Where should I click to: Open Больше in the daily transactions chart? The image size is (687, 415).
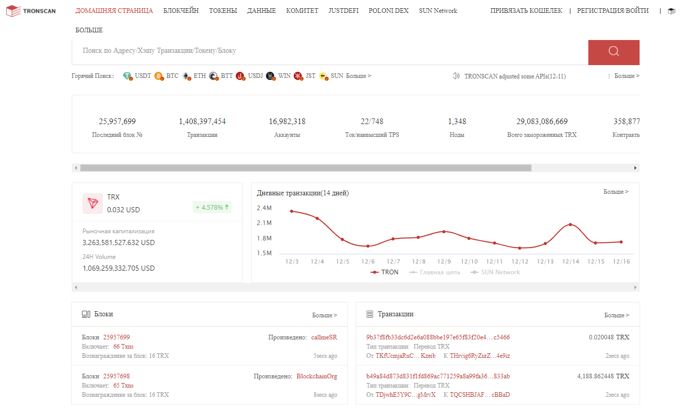616,191
